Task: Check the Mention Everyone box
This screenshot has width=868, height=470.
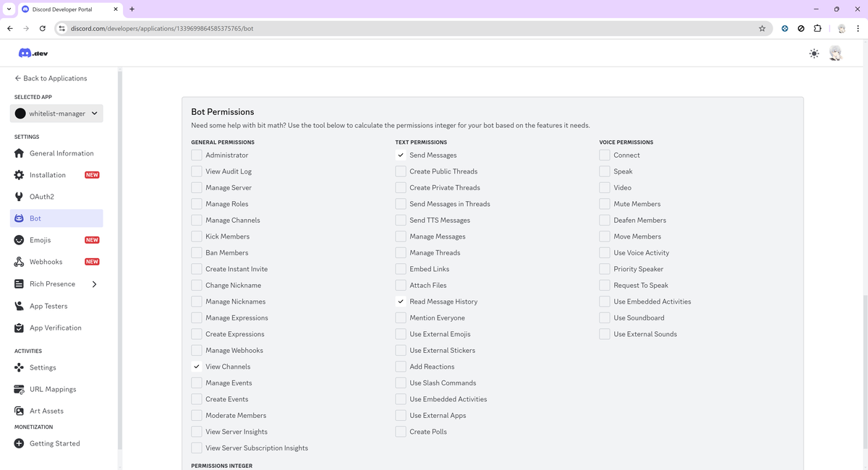Action: [401, 318]
